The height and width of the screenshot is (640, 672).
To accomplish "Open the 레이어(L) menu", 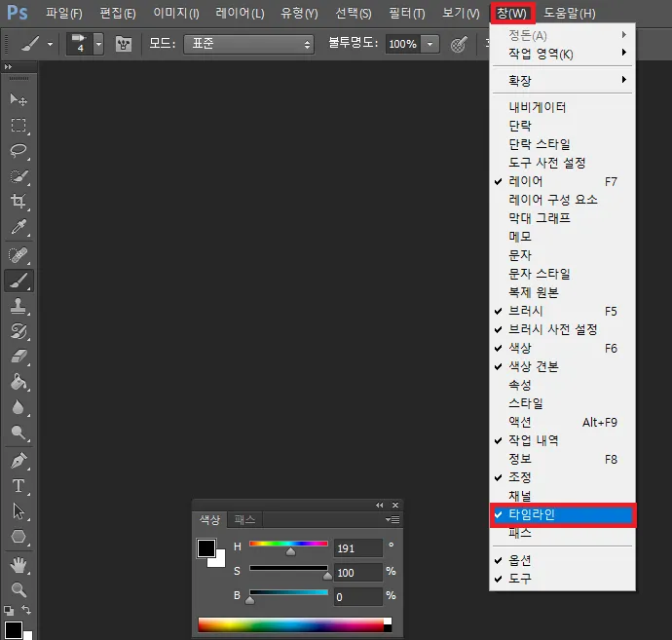I will click(240, 14).
